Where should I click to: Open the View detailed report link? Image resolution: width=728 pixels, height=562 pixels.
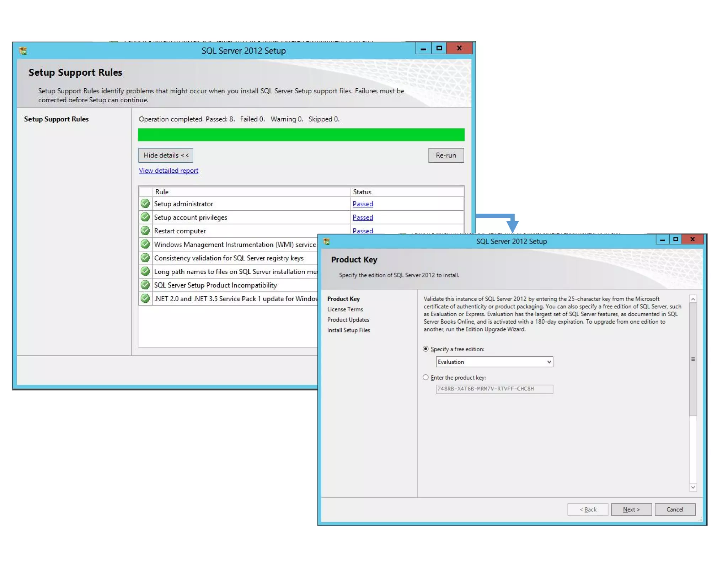click(168, 171)
